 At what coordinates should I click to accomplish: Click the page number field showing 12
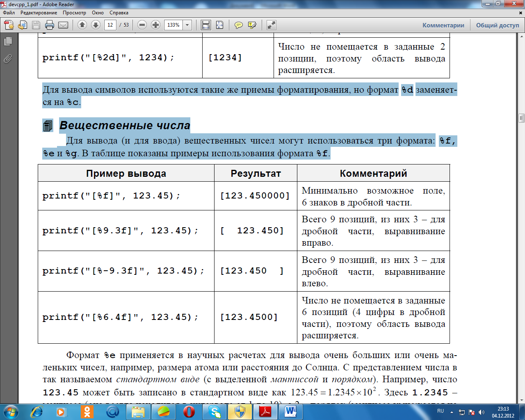point(110,25)
